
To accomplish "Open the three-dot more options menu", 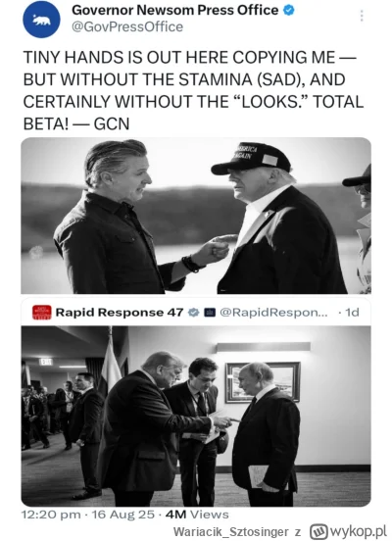I will tap(362, 16).
